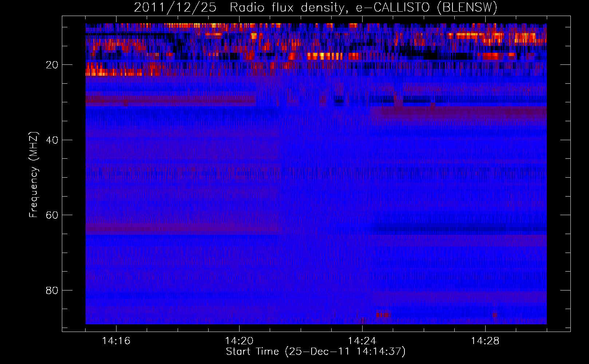Image resolution: width=589 pixels, height=364 pixels.
Task: Click the 20 MHz frequency tick label
Action: (x=52, y=65)
